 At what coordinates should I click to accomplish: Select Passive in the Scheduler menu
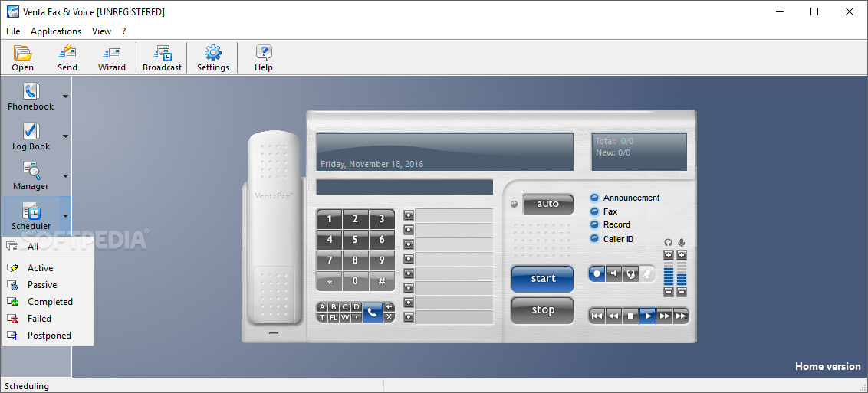48,285
